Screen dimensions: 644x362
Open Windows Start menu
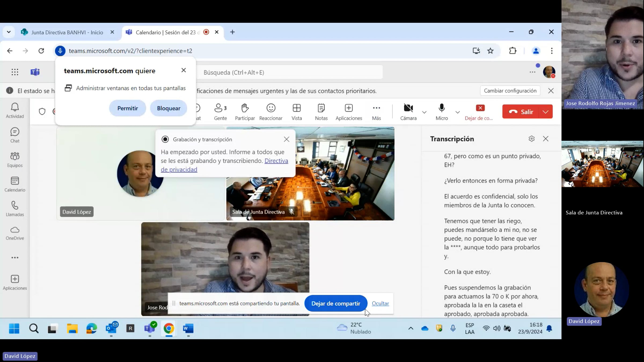pyautogui.click(x=14, y=328)
